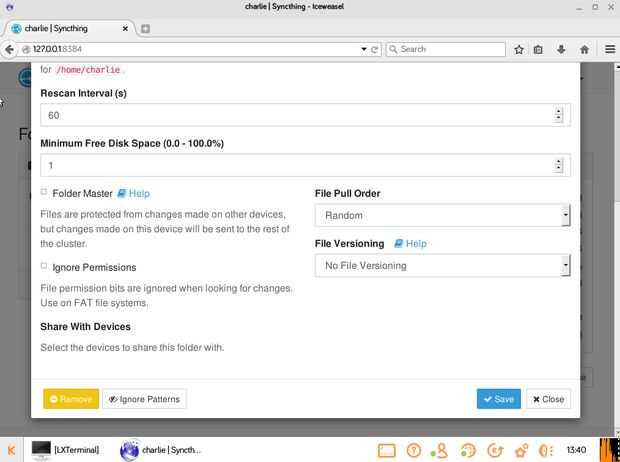Screen dimensions: 620x462
Task: Click the volume speaker tray icon
Action: (x=546, y=451)
